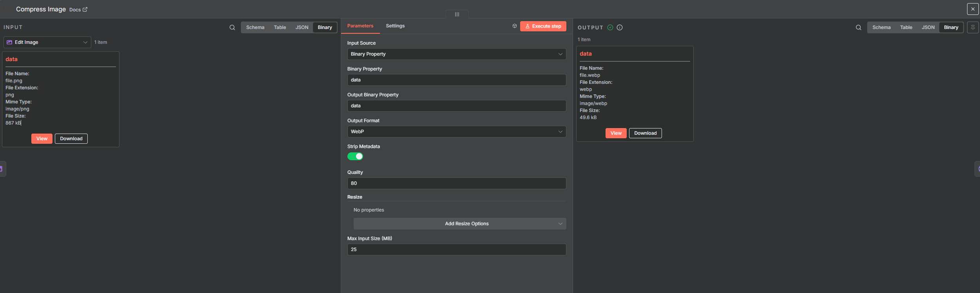This screenshot has height=293, width=980.
Task: Open the Docs external link
Action: (78, 10)
